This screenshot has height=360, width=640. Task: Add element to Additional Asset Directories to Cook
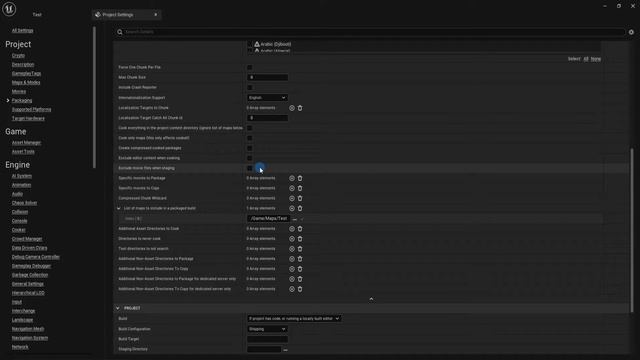pyautogui.click(x=292, y=229)
